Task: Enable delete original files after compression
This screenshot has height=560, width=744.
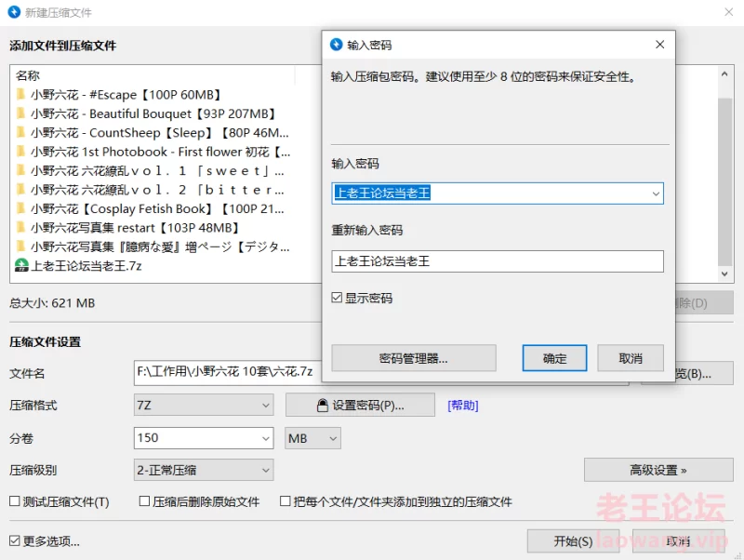Action: [x=145, y=502]
